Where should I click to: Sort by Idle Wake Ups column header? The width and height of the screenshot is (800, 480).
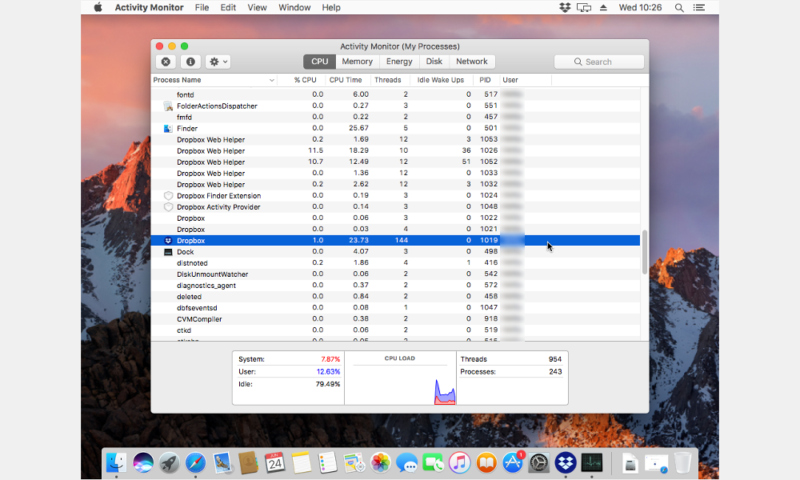pos(441,80)
